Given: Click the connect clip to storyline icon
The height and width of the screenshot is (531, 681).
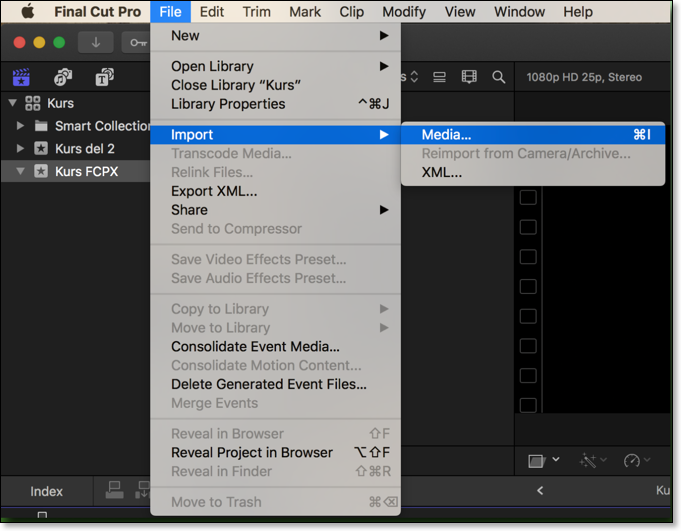Looking at the screenshot, I should pos(115,490).
